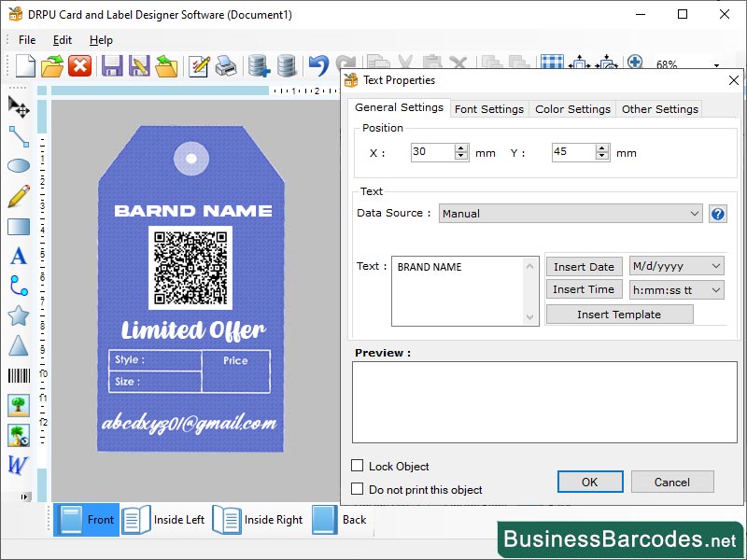Select the Text tool (blue A)
Viewport: 747px width, 560px height.
coord(19,257)
